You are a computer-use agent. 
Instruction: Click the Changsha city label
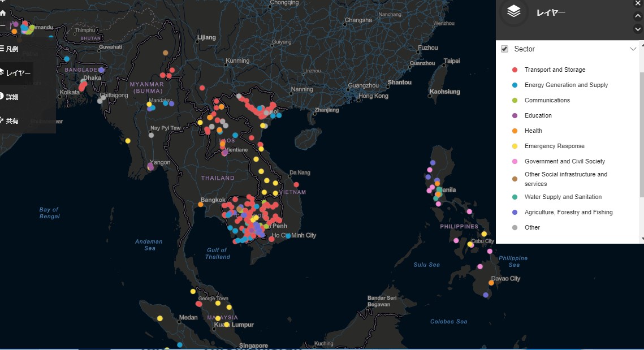358,20
